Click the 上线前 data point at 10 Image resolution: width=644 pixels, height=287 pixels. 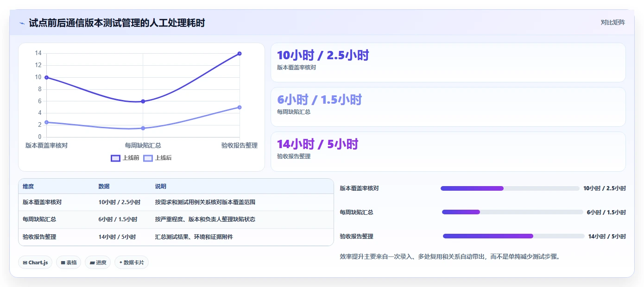tap(46, 77)
